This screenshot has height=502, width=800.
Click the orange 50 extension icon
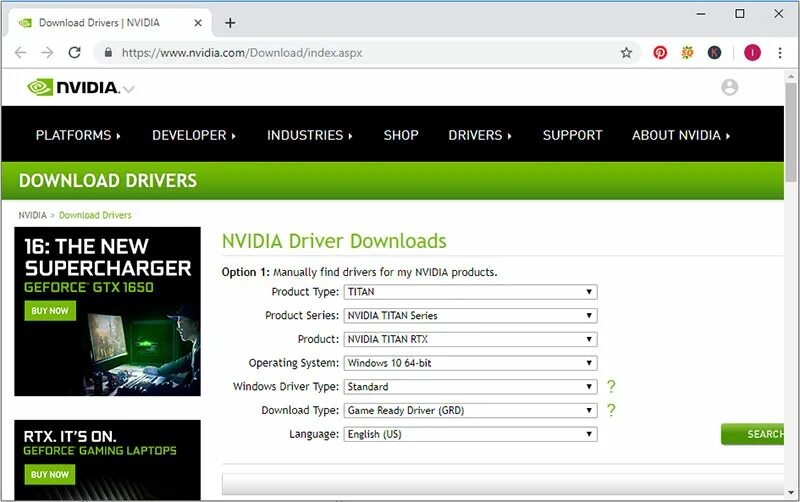point(687,53)
